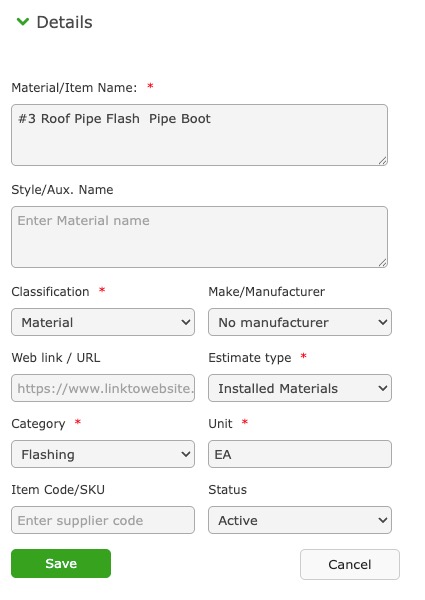Click the Unit field containing EA
The image size is (425, 600).
click(x=300, y=454)
